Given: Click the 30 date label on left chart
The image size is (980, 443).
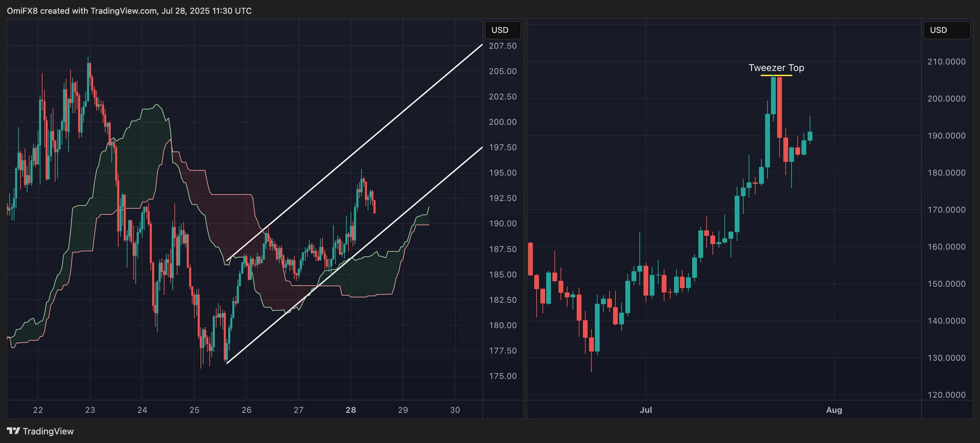Looking at the screenshot, I should 455,410.
